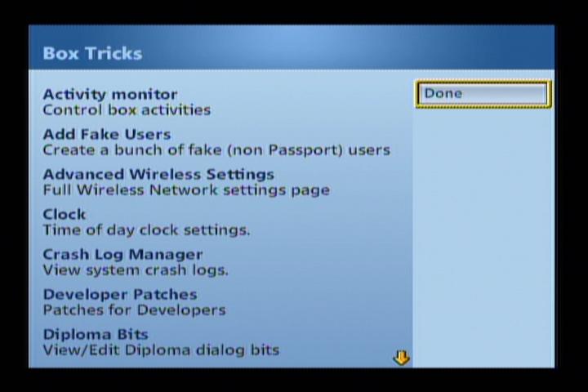Choose Add Fake Users option
Screen dimensions: 588x392
point(107,134)
